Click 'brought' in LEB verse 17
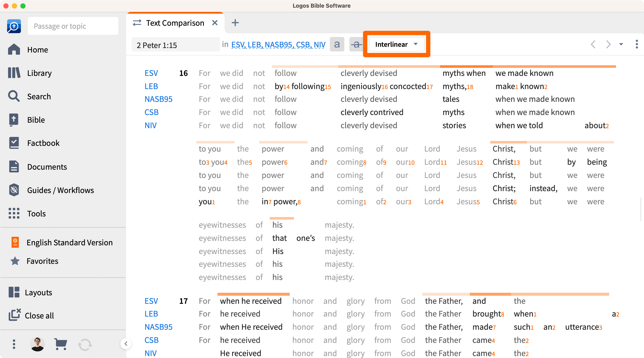This screenshot has width=644, height=358. (486, 314)
